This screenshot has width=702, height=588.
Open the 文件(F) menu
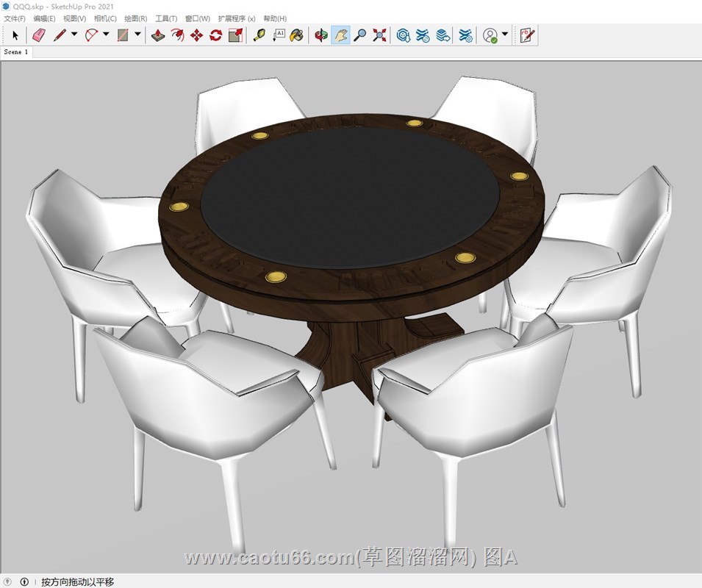tap(15, 18)
